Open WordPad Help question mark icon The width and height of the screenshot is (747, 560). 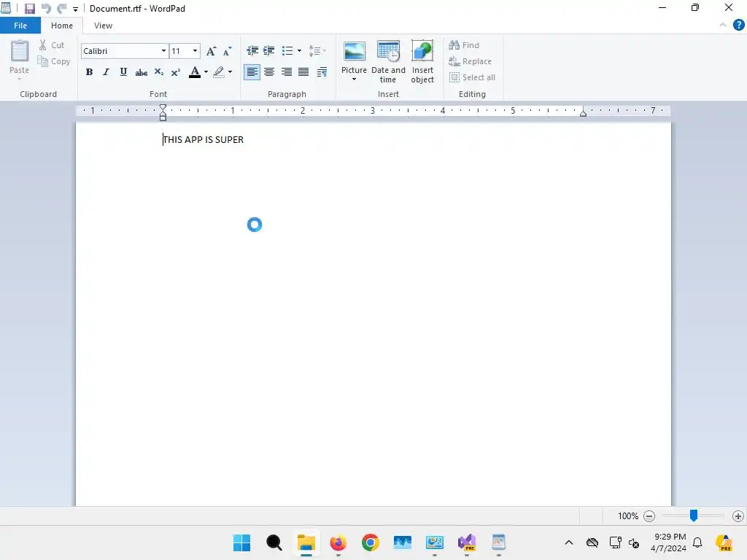pos(738,26)
